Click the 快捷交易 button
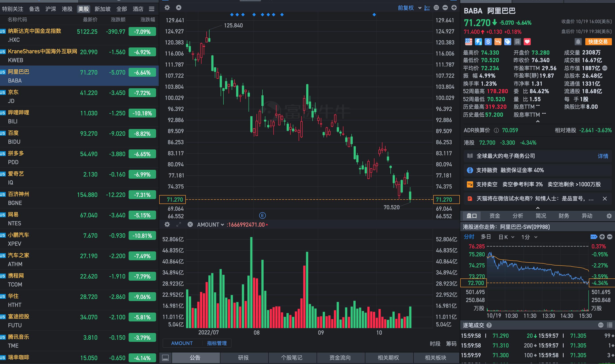 598,42
